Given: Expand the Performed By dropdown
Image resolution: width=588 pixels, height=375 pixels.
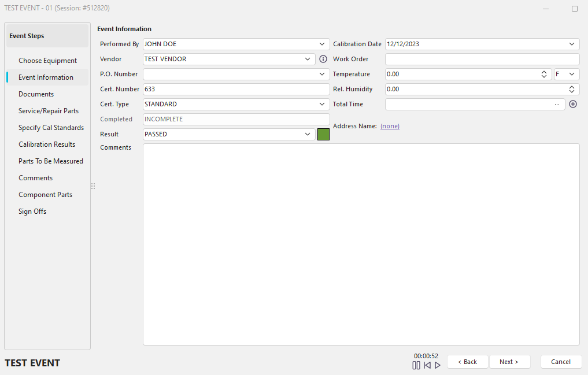Looking at the screenshot, I should click(x=322, y=44).
